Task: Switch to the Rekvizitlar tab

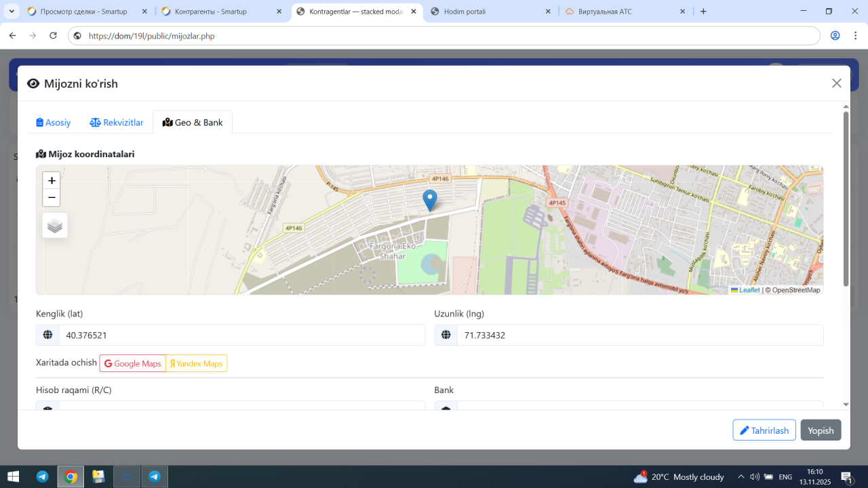Action: [x=117, y=123]
